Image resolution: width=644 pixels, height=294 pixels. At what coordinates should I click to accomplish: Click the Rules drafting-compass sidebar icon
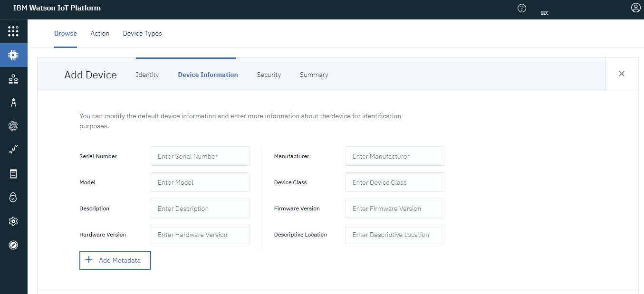click(x=13, y=102)
